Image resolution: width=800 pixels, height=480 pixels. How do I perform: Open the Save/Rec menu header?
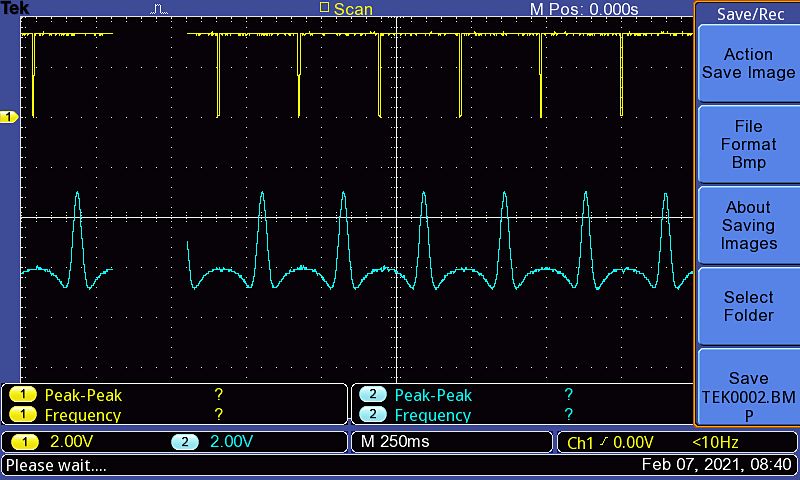(747, 14)
